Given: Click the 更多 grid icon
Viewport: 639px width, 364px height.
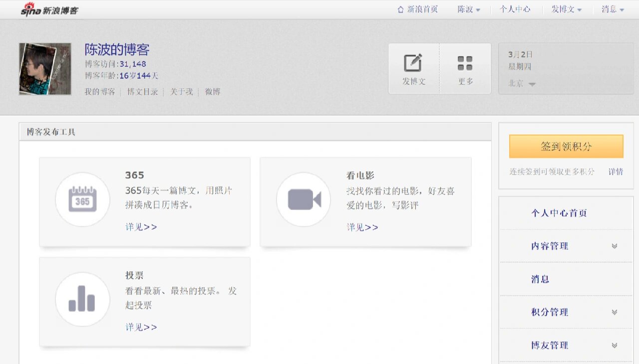Looking at the screenshot, I should (465, 63).
